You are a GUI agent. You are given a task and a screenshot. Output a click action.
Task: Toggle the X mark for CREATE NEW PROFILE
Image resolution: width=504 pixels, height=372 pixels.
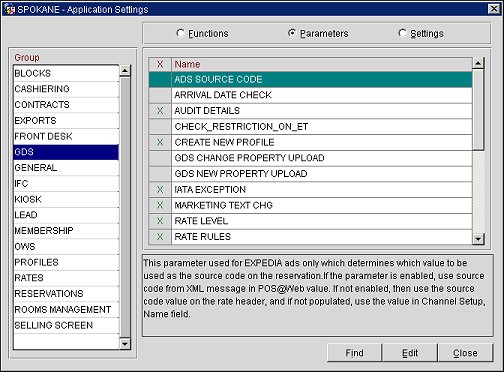click(160, 143)
